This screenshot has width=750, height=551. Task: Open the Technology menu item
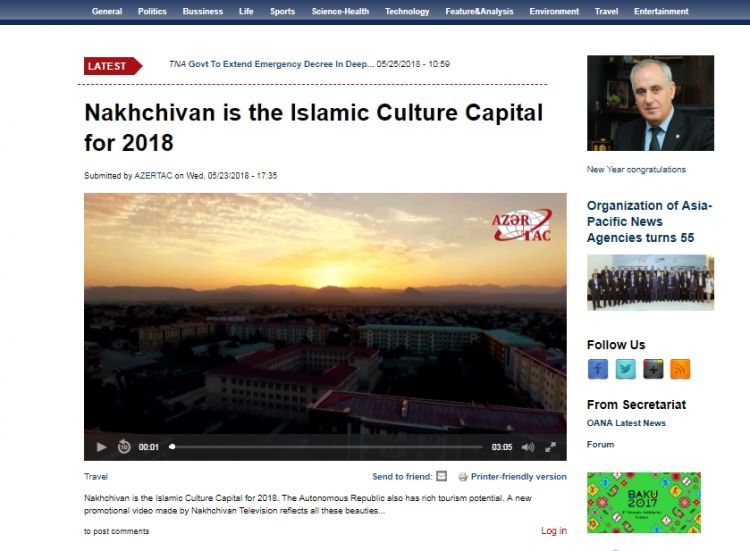tap(407, 11)
